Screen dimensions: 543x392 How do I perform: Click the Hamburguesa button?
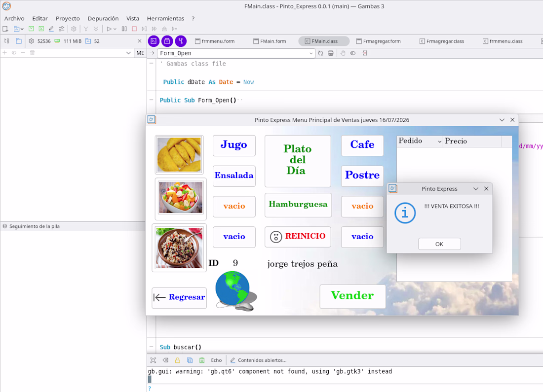tap(298, 205)
